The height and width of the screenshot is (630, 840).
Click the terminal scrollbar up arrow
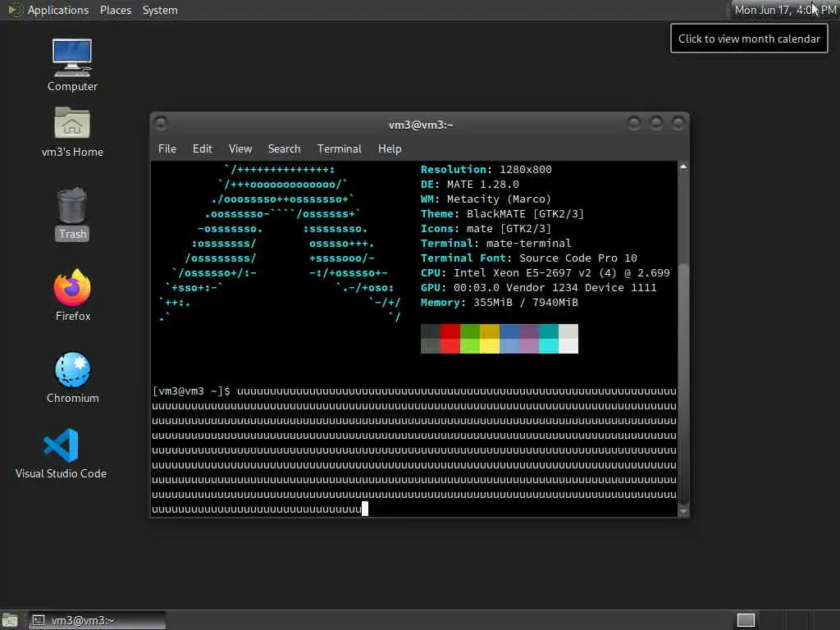click(x=683, y=167)
